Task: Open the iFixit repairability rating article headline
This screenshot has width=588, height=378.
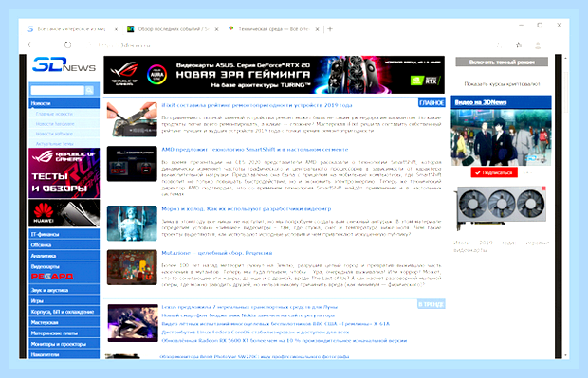Action: pos(257,105)
